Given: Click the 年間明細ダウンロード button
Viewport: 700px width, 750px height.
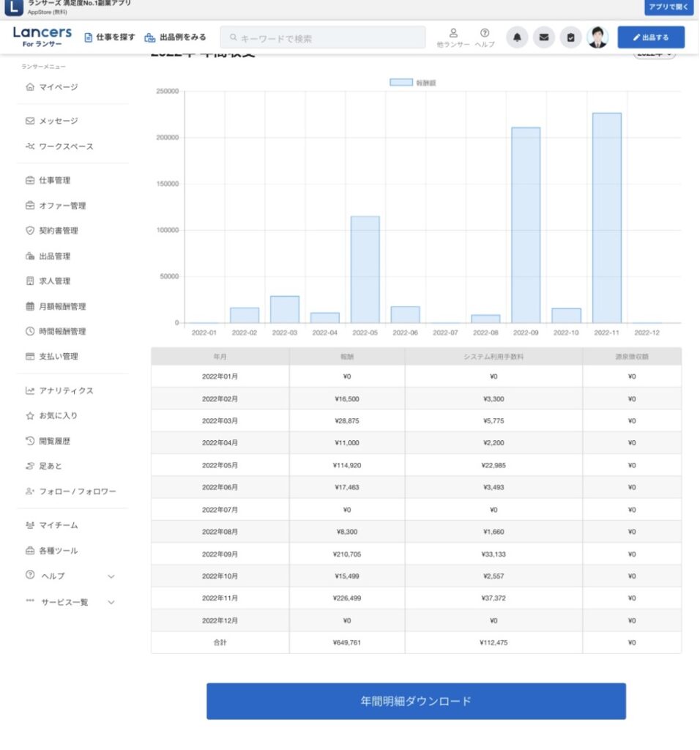Looking at the screenshot, I should pyautogui.click(x=416, y=701).
